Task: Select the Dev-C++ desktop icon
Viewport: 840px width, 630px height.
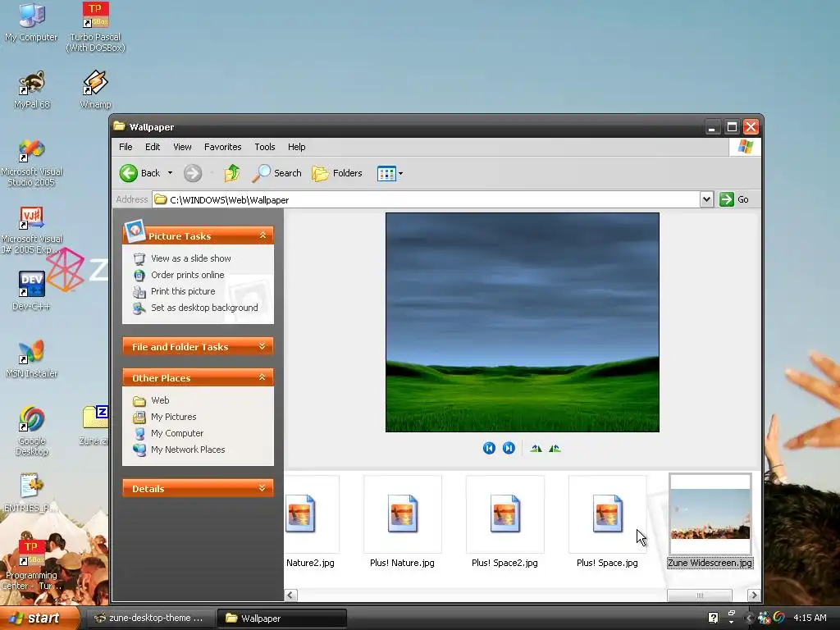Action: tap(31, 291)
